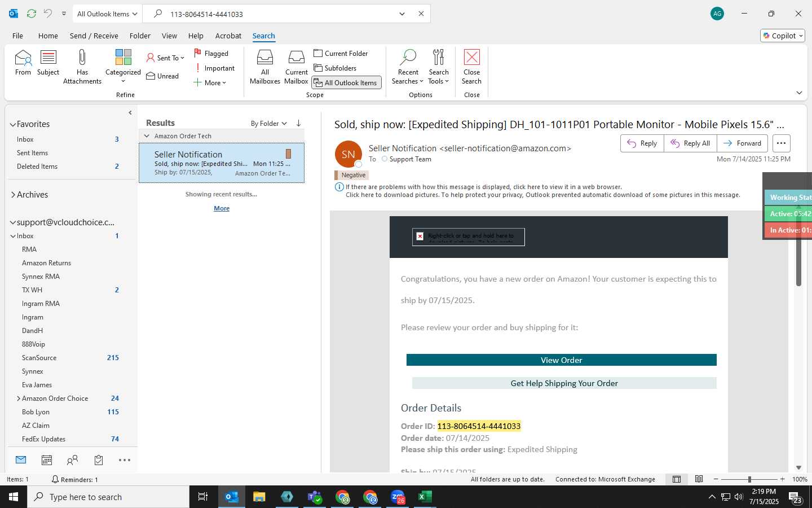812x508 pixels.
Task: Refine search by Subject
Action: (48, 63)
